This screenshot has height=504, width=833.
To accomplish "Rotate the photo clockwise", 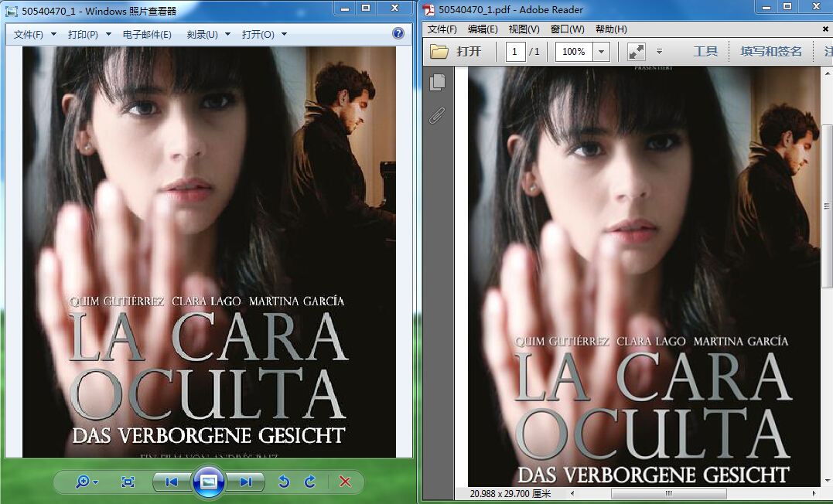I will [x=310, y=482].
